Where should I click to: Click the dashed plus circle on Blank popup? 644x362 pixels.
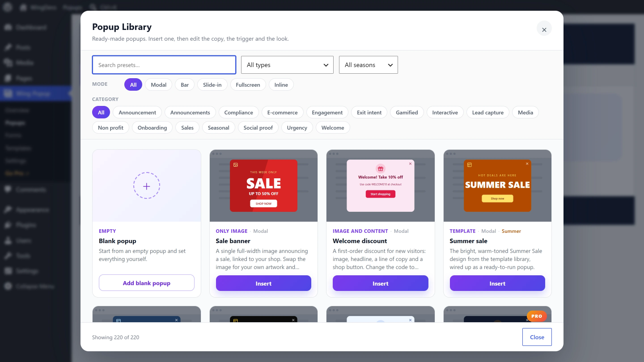click(x=147, y=185)
